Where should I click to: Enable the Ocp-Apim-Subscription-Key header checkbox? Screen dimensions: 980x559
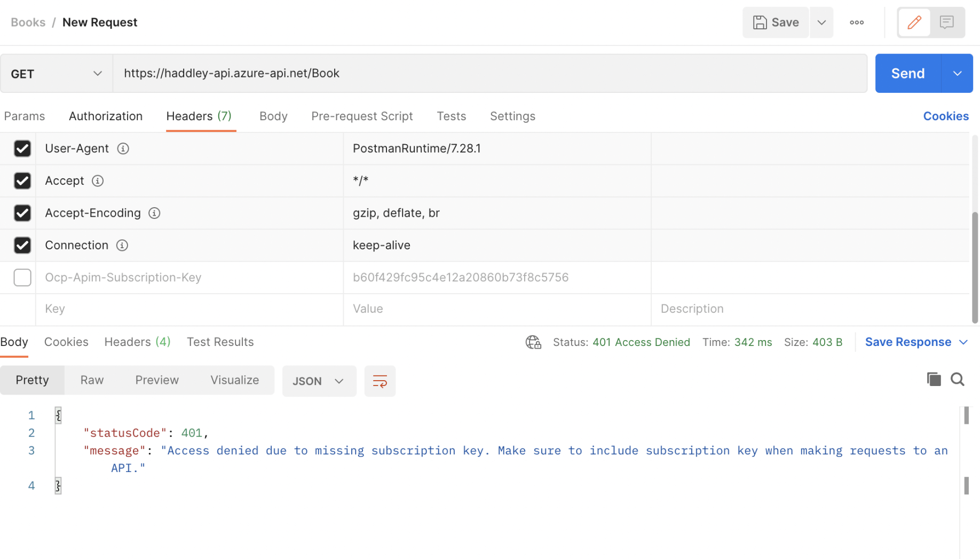coord(22,278)
